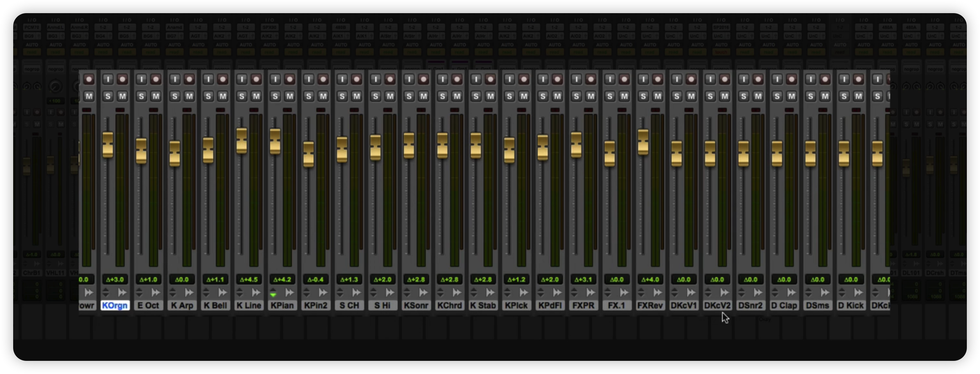Open the up/down arrow selector on KChrd
Screen dimensions: 980x374
[441, 292]
